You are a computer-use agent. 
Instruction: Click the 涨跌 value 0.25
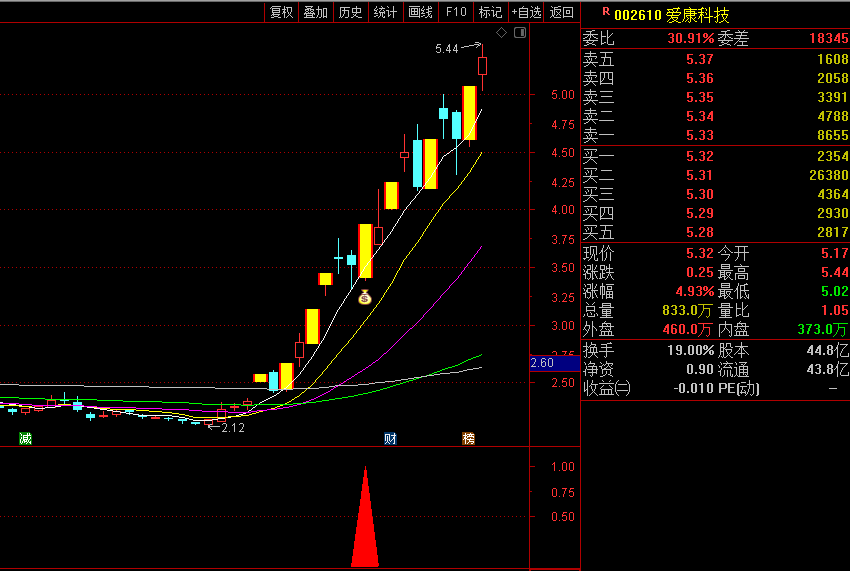pyautogui.click(x=700, y=272)
